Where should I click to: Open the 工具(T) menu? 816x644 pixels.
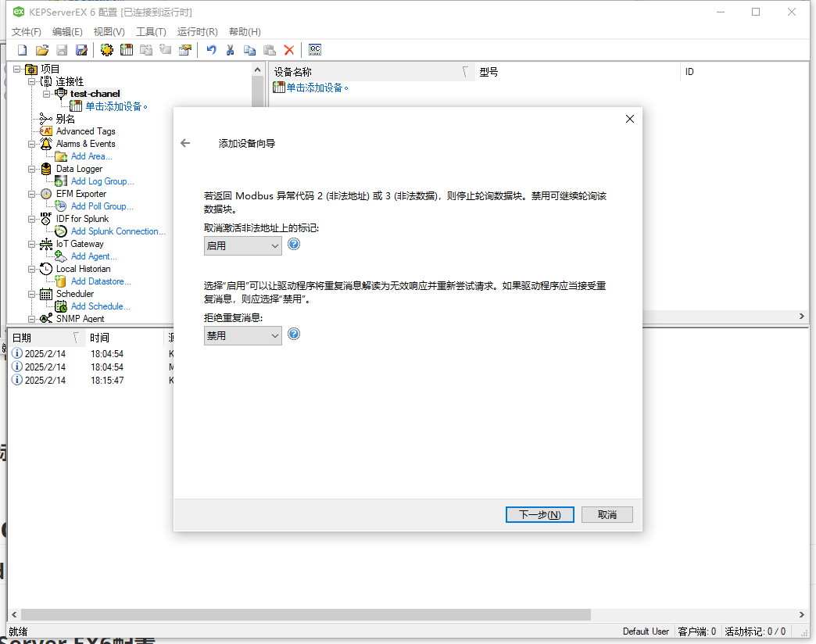(151, 32)
